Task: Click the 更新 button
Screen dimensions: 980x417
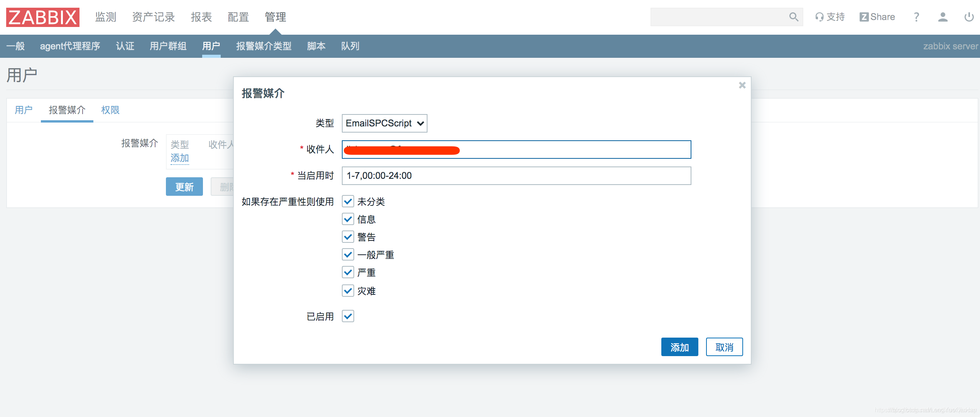Action: [184, 187]
